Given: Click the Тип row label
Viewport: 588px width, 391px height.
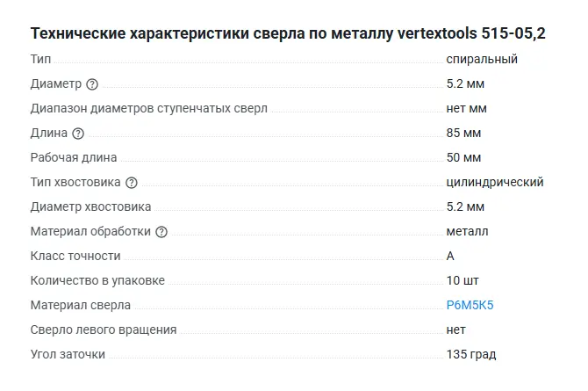Looking at the screenshot, I should pyautogui.click(x=41, y=59).
